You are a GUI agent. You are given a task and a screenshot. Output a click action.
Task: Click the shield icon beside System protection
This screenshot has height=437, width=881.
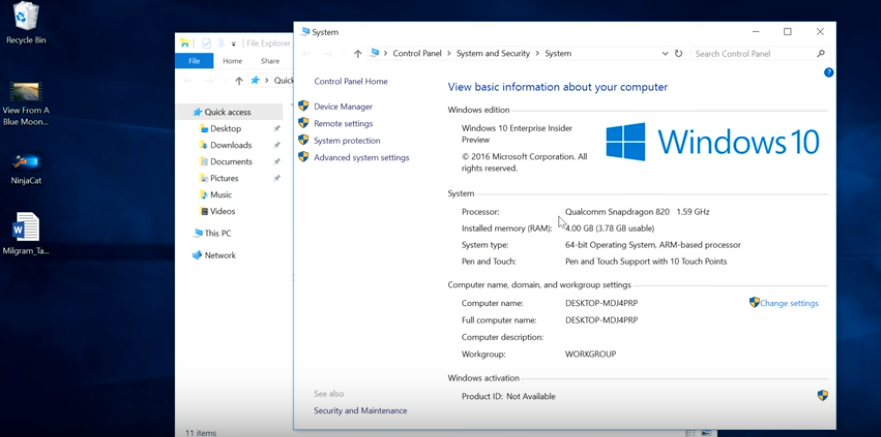303,140
